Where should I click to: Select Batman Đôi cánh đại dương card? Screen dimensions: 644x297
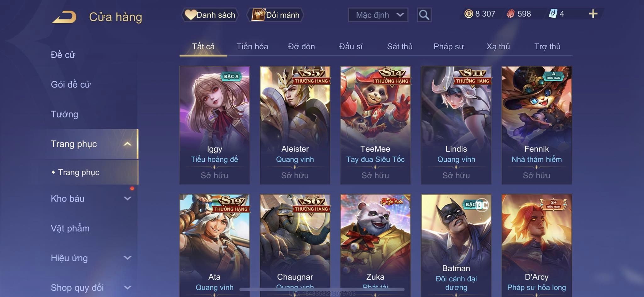click(456, 245)
